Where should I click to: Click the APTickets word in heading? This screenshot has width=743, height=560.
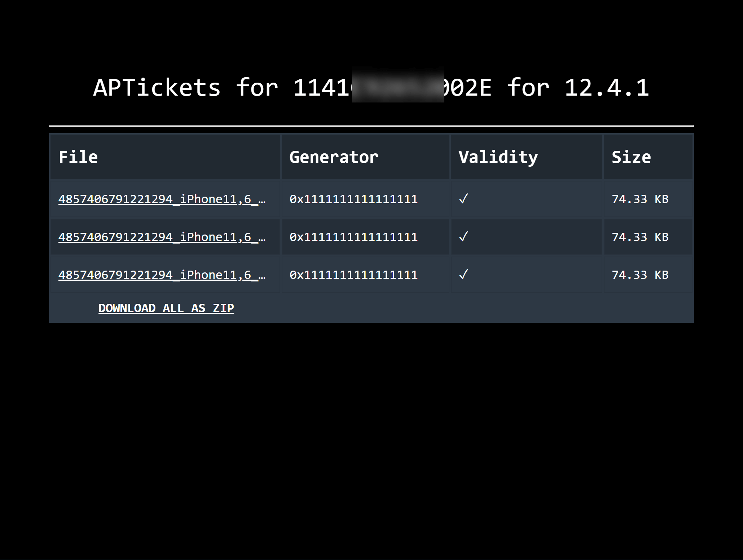coord(157,88)
